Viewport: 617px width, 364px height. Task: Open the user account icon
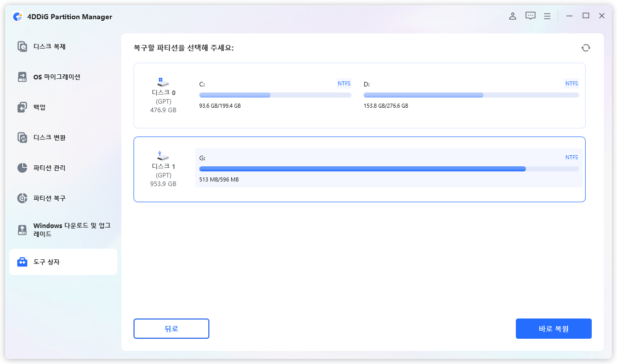point(512,16)
